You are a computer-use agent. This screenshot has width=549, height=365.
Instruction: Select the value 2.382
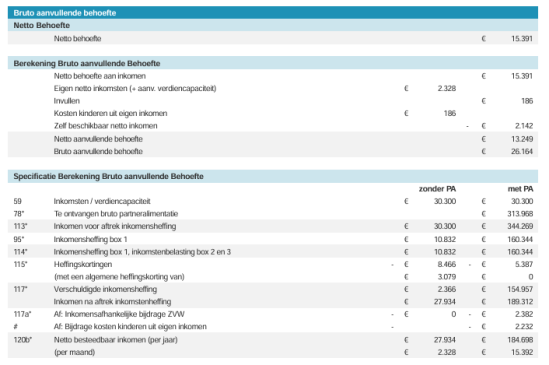[524, 314]
